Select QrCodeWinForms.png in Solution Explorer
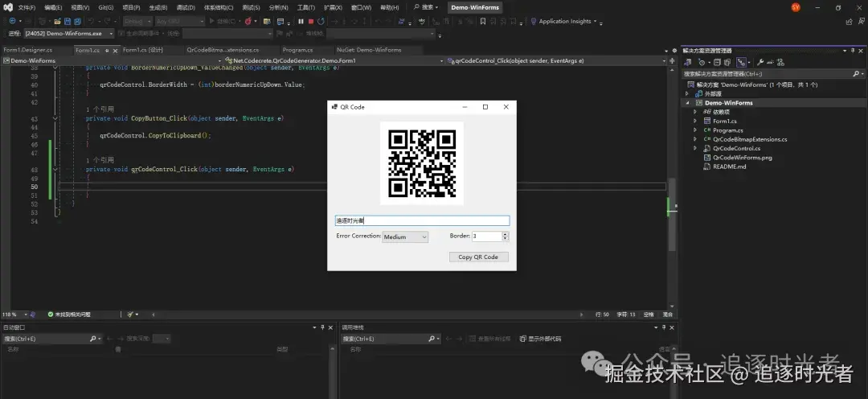The width and height of the screenshot is (868, 399). [x=743, y=158]
